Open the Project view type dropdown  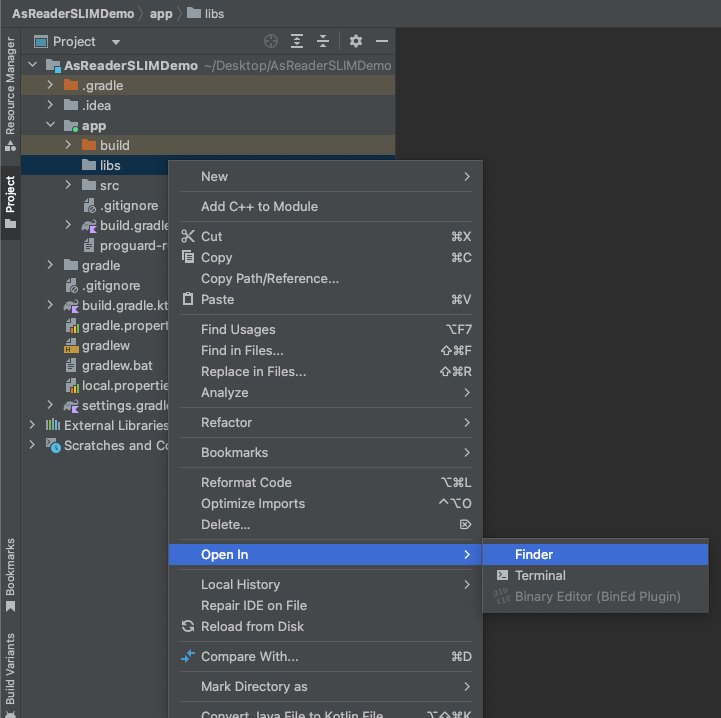click(115, 42)
